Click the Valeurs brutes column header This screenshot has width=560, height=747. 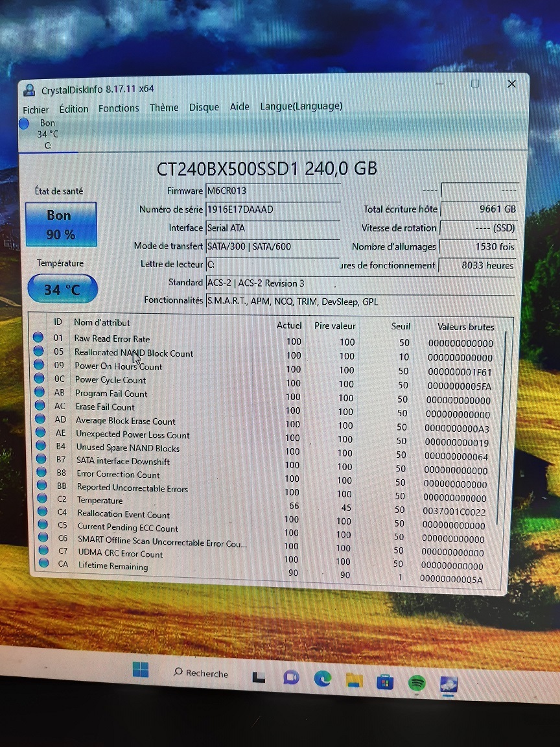(466, 327)
